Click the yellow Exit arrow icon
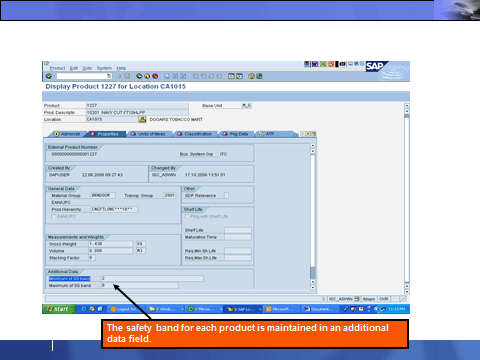This screenshot has height=360, width=480. click(147, 76)
